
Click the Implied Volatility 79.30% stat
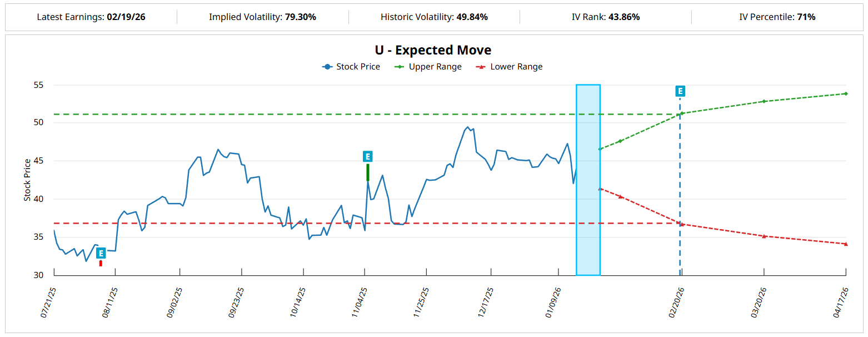click(300, 17)
